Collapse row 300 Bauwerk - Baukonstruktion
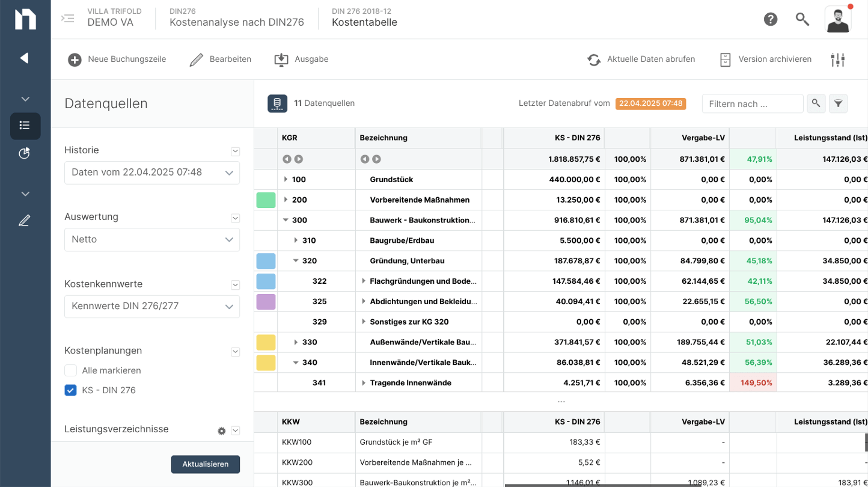868x487 pixels. [286, 220]
